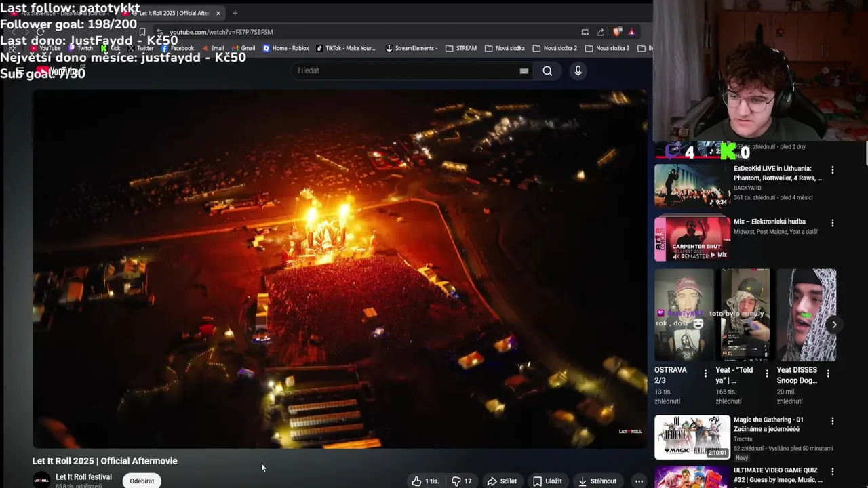
Task: Expand the Nová složka bookmarks folder
Action: [x=505, y=48]
